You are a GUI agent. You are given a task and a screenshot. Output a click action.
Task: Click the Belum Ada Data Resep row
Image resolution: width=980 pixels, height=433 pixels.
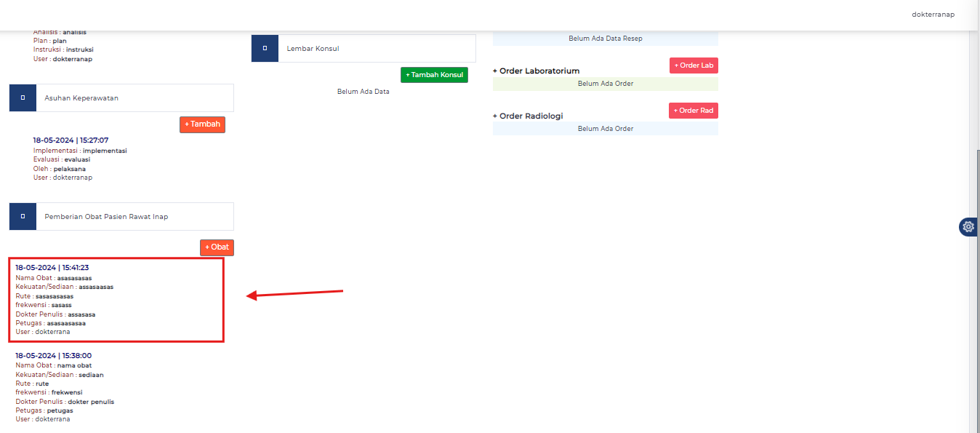[x=605, y=39]
